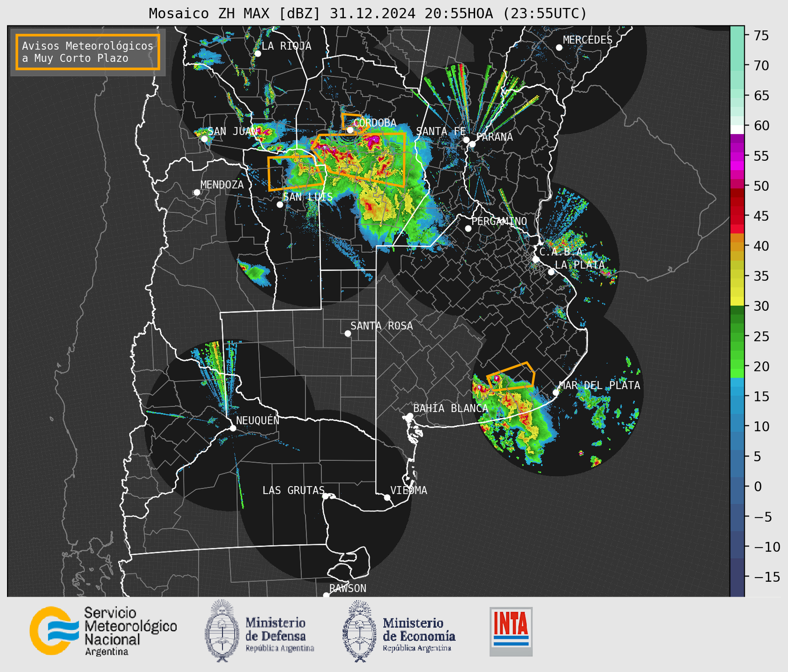This screenshot has width=788, height=672.
Task: Select the orange Avisos Meteorológicos legend box
Action: pos(88,52)
